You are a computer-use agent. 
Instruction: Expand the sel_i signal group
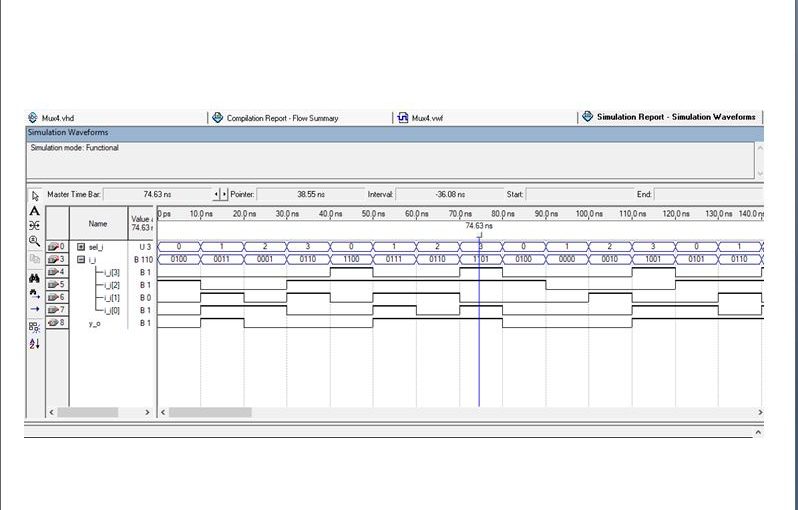click(82, 246)
